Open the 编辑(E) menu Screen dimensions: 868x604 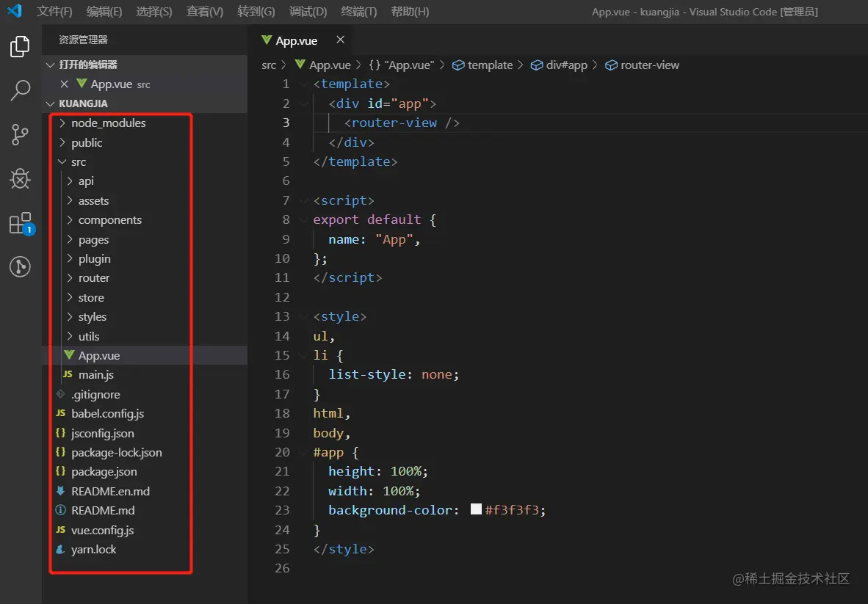click(104, 11)
